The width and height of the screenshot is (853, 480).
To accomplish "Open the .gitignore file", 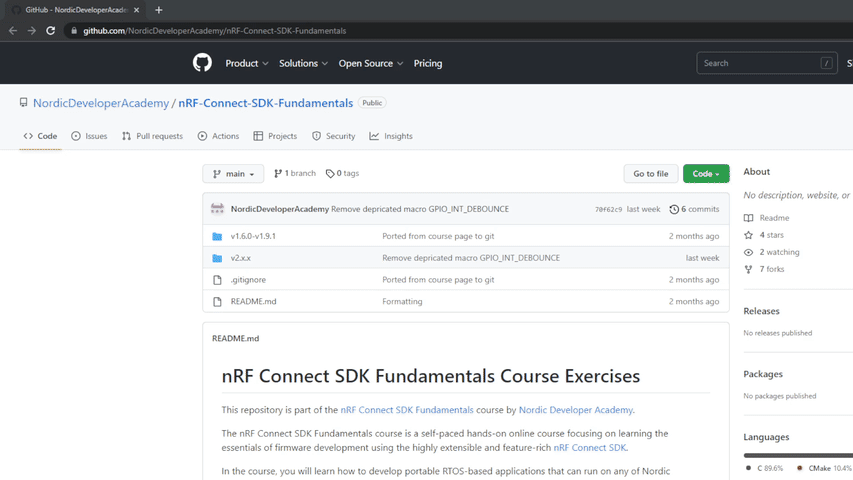I will pyautogui.click(x=248, y=280).
